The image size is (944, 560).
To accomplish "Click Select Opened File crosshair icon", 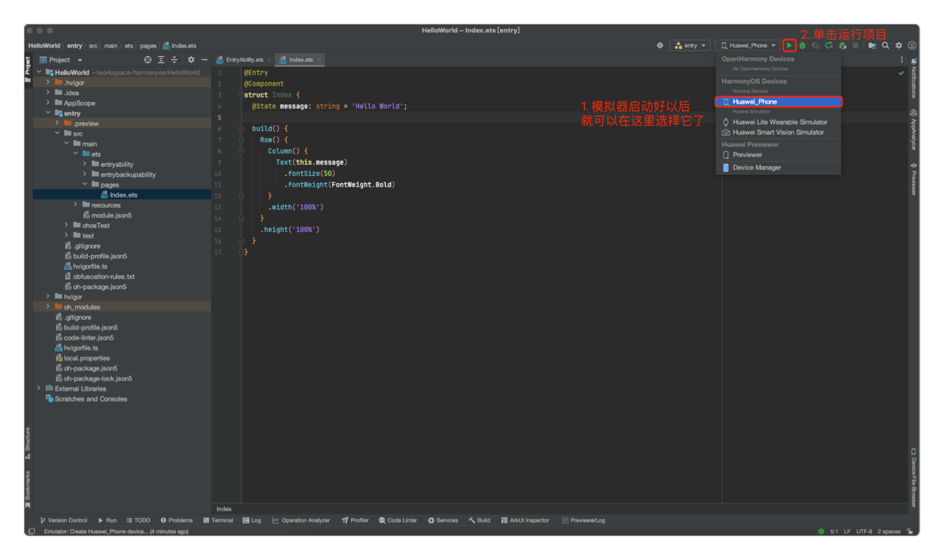I will coord(147,60).
